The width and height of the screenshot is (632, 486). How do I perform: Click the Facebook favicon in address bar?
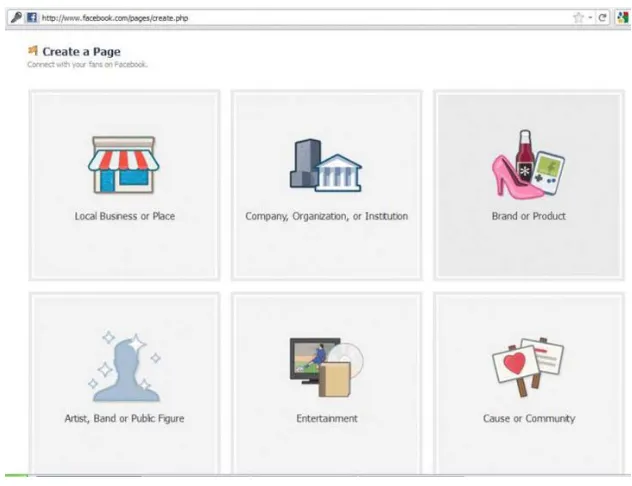pos(31,18)
